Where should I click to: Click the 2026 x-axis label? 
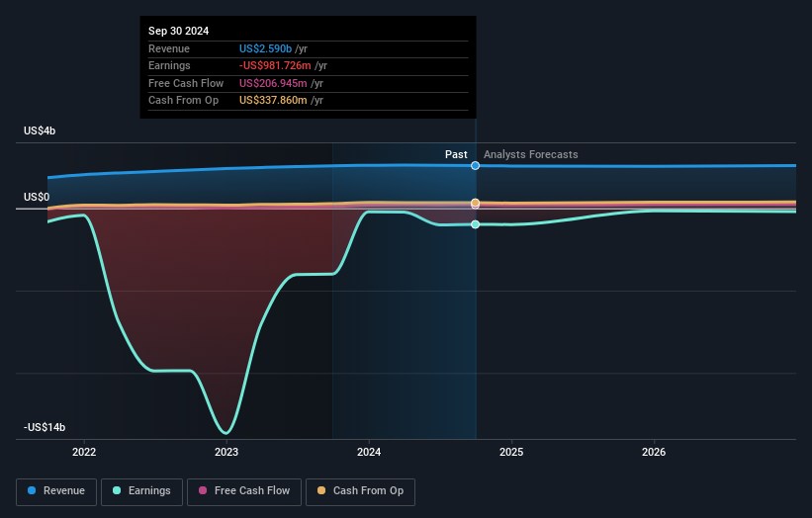pyautogui.click(x=654, y=453)
